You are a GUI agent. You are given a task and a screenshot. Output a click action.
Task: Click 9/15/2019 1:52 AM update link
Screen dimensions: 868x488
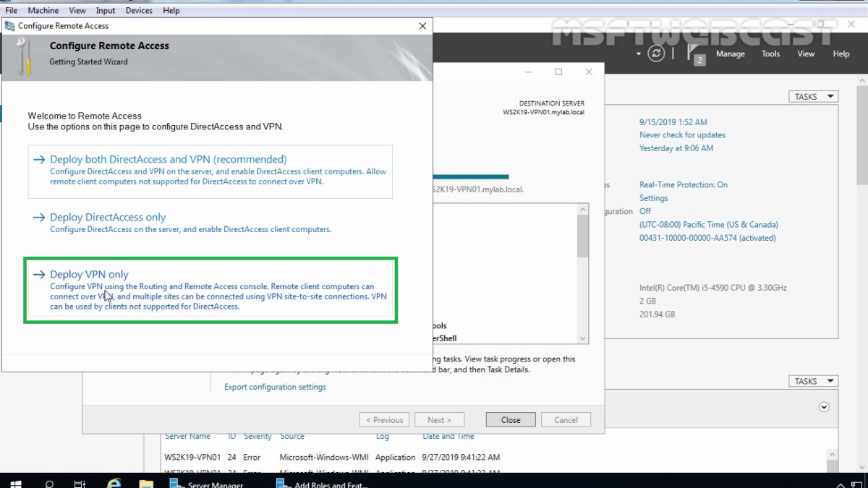(x=673, y=122)
